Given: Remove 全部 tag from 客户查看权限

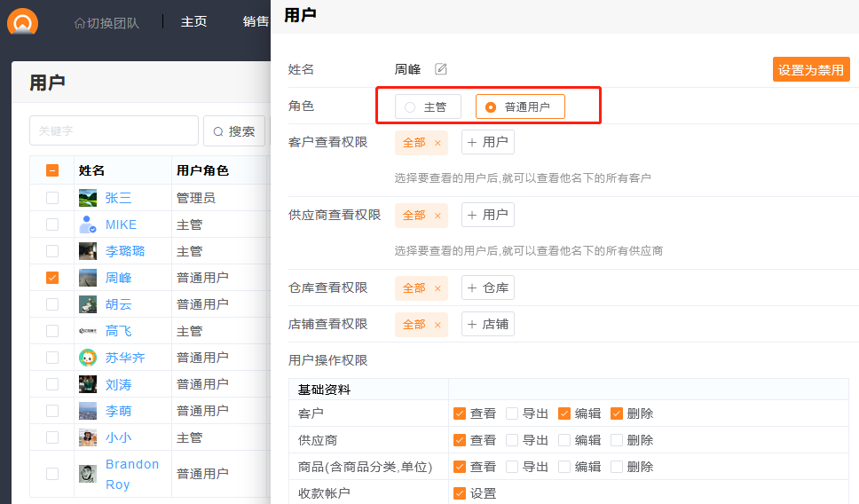Looking at the screenshot, I should click(437, 143).
